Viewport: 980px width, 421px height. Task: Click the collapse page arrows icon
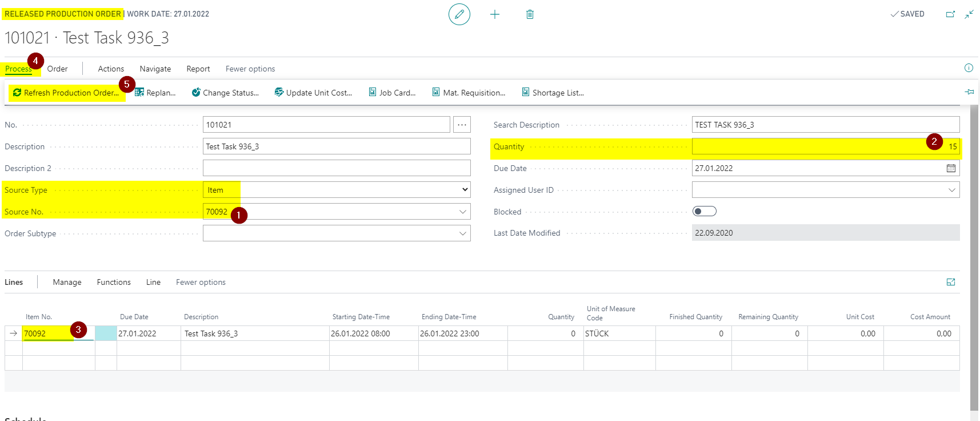[x=969, y=14]
